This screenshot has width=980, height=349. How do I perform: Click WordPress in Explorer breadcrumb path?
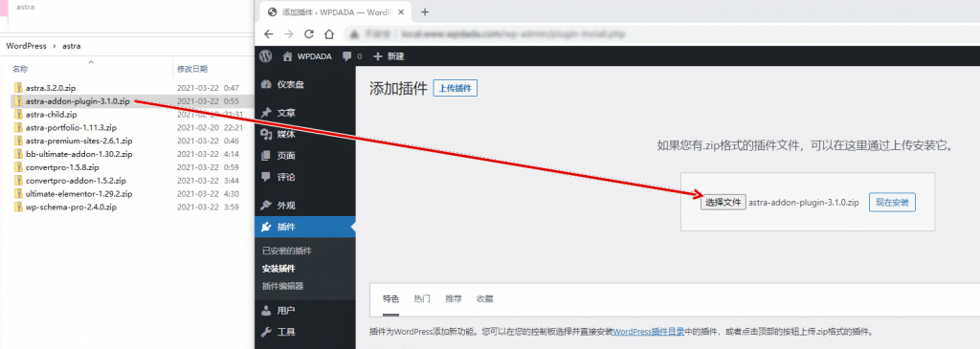tap(26, 46)
